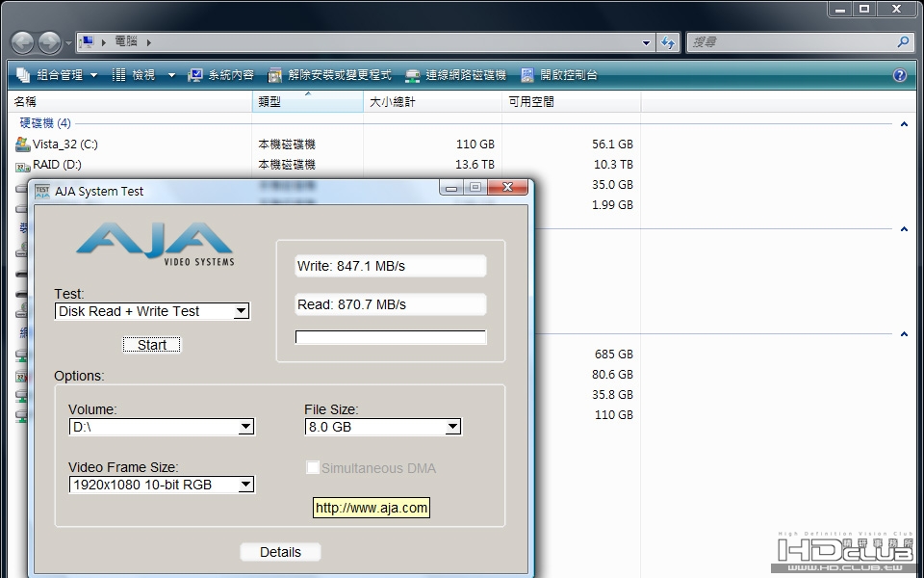
Task: Refresh the Explorer view
Action: pyautogui.click(x=668, y=42)
